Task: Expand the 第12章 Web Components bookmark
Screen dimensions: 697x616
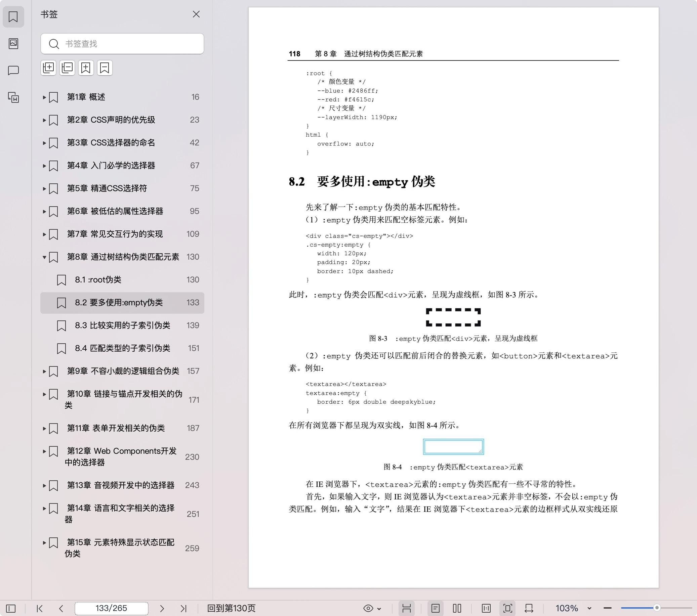Action: [44, 451]
